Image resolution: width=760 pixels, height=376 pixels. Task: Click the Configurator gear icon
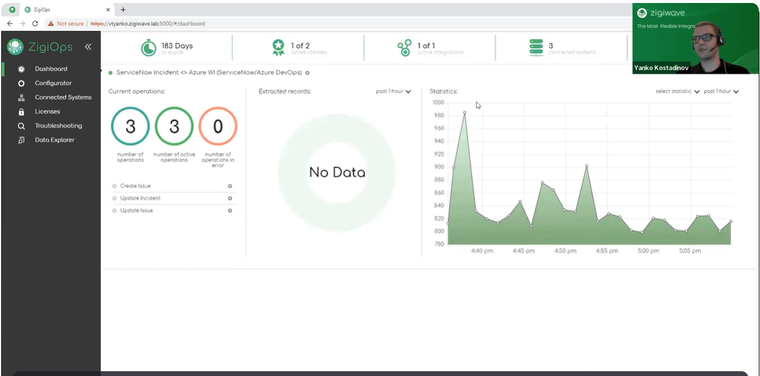point(21,83)
